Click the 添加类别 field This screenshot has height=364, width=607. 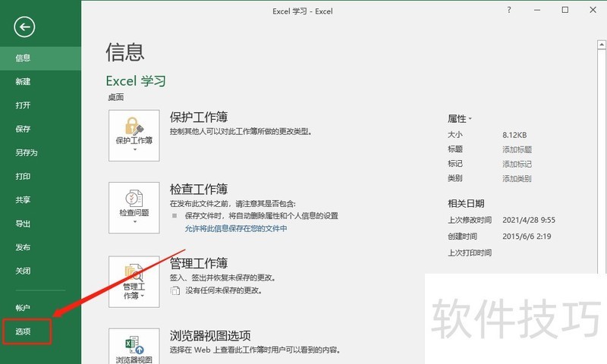tap(517, 178)
